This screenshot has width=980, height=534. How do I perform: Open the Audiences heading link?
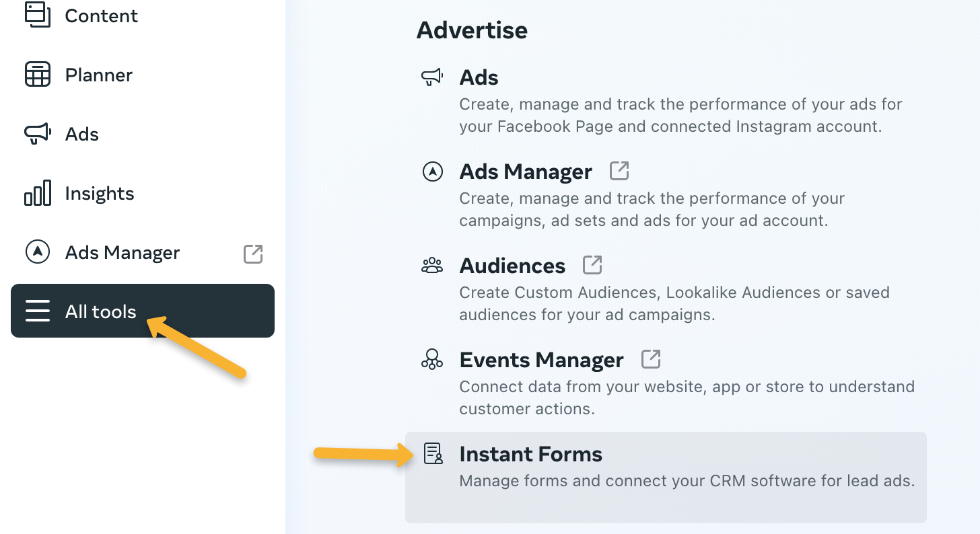pyautogui.click(x=512, y=266)
